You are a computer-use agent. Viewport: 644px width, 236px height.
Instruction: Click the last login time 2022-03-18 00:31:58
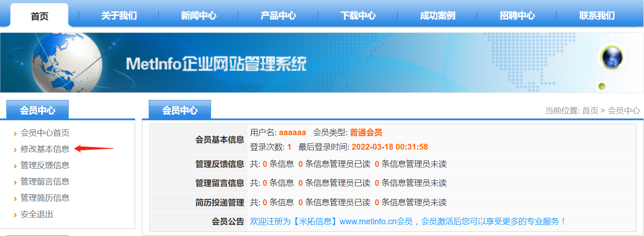click(x=390, y=147)
